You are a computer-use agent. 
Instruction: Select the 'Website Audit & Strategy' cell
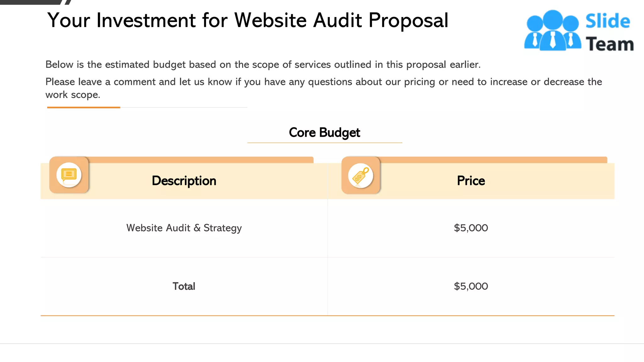pyautogui.click(x=184, y=228)
